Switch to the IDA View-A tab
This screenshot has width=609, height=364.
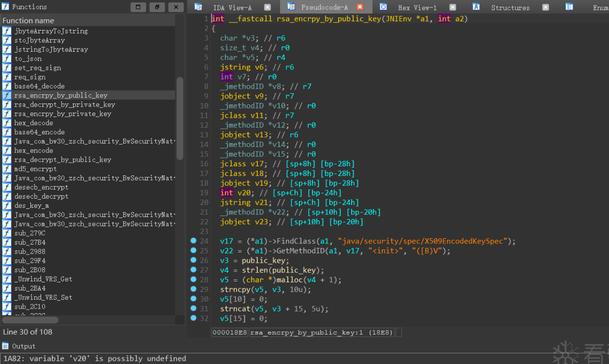pos(232,7)
